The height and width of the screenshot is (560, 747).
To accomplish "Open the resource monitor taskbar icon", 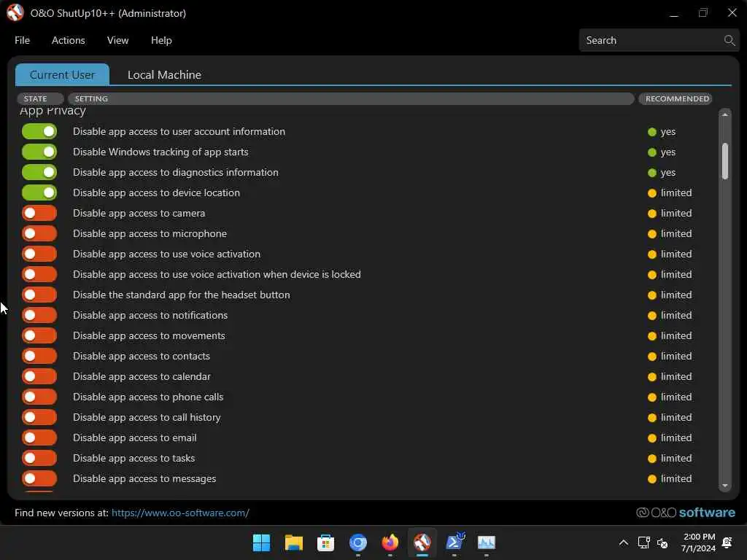I will click(x=487, y=542).
